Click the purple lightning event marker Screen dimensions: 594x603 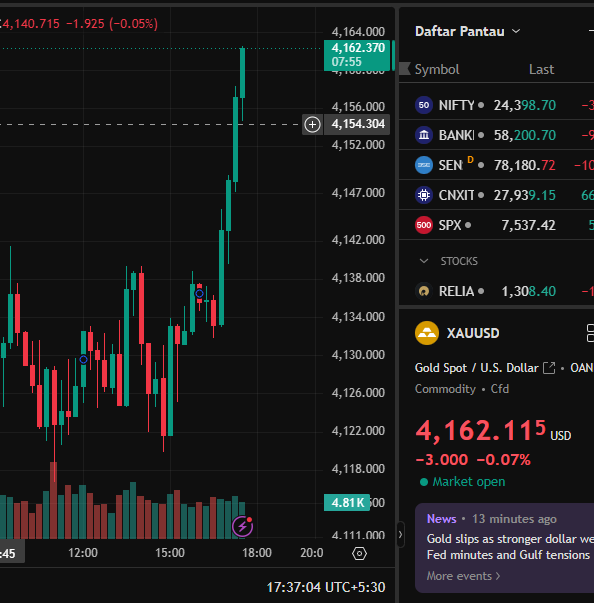[242, 526]
